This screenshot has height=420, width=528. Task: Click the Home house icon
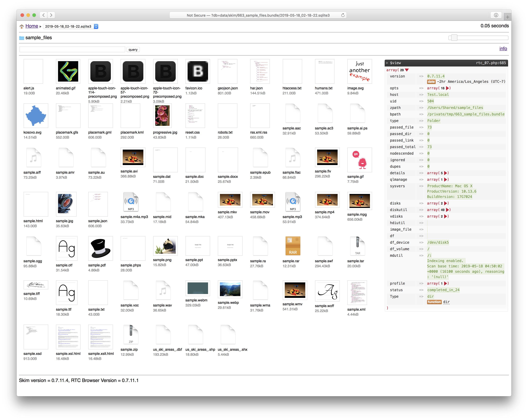pos(22,26)
